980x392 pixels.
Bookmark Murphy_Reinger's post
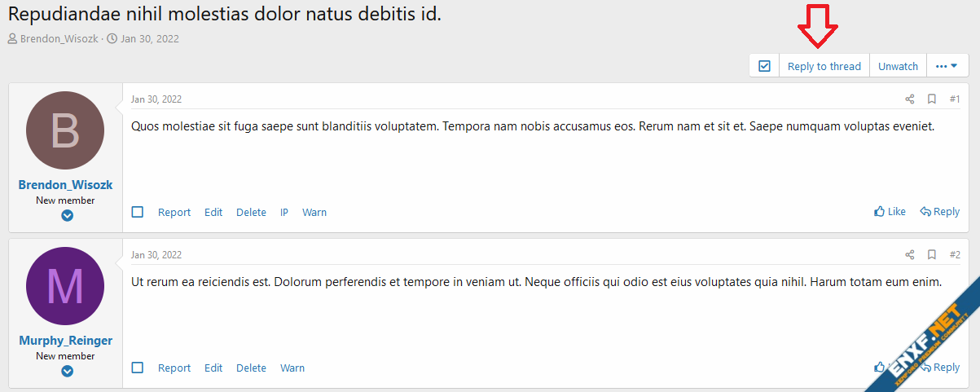pyautogui.click(x=932, y=255)
